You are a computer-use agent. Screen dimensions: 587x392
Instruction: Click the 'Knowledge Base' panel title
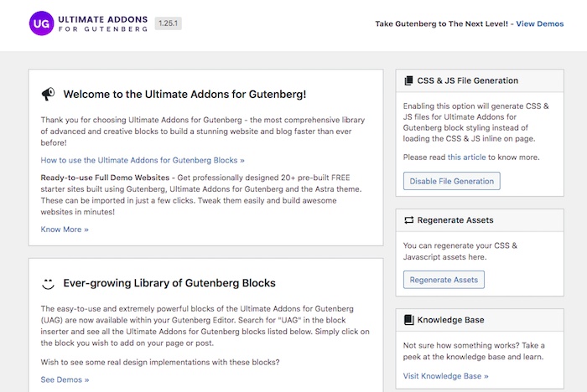coord(451,320)
